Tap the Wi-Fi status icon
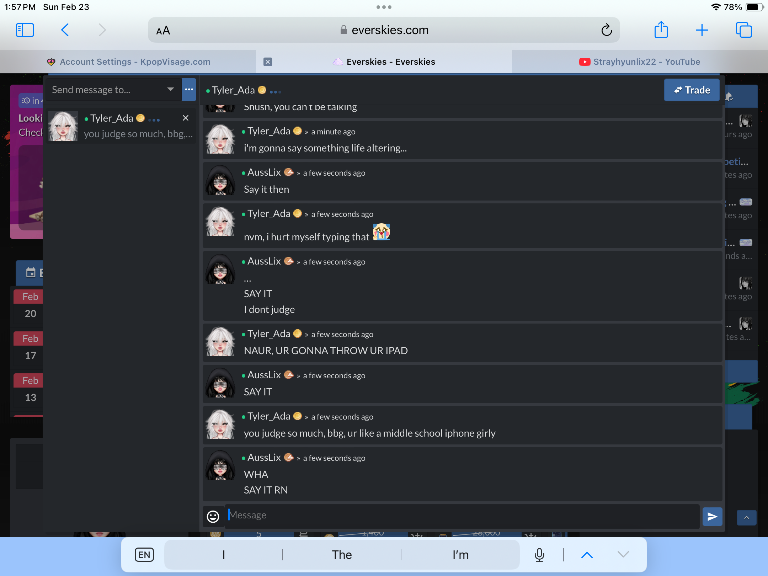768x576 pixels. click(x=716, y=7)
